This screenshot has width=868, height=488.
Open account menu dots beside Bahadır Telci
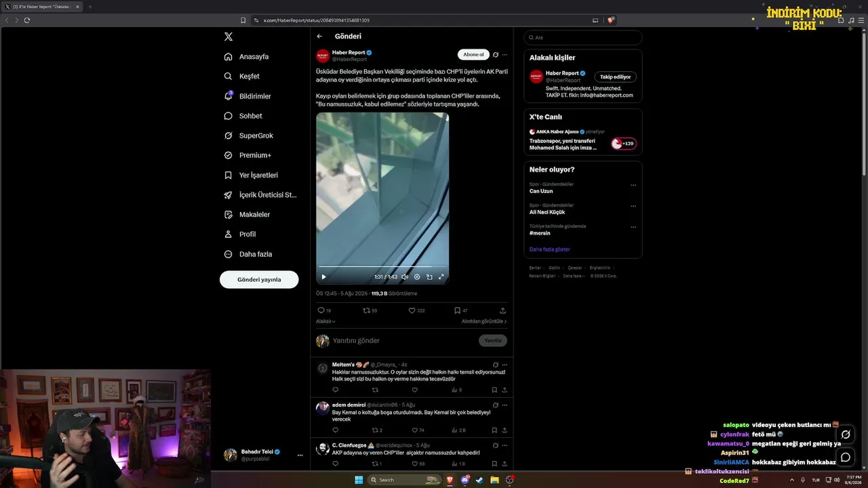pyautogui.click(x=300, y=455)
